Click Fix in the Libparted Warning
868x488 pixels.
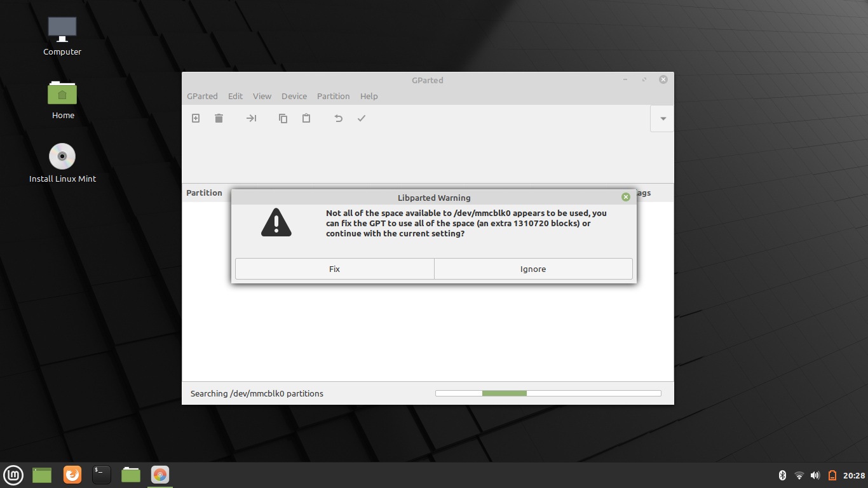click(x=335, y=269)
